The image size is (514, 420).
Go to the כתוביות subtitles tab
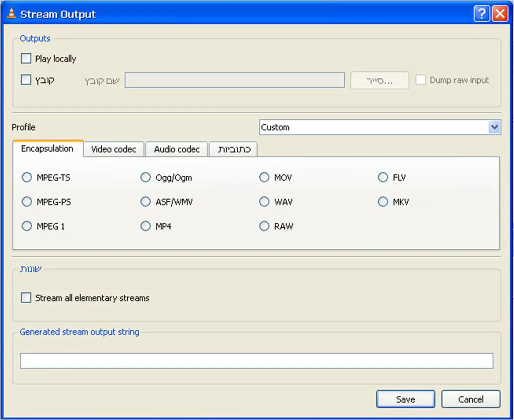(x=234, y=150)
